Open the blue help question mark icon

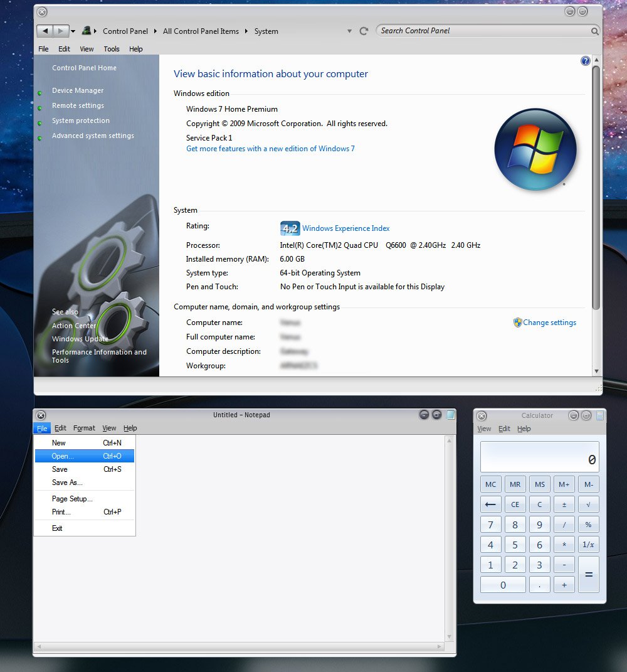click(x=586, y=61)
